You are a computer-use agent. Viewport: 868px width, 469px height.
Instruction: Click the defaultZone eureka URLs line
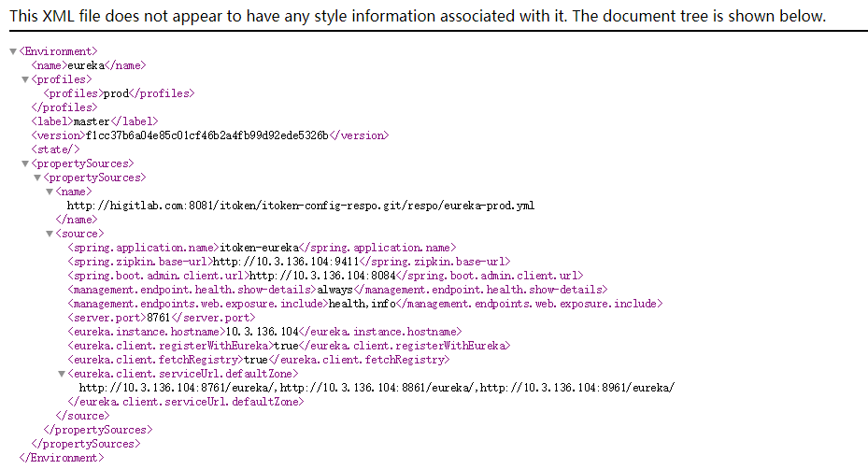[377, 388]
